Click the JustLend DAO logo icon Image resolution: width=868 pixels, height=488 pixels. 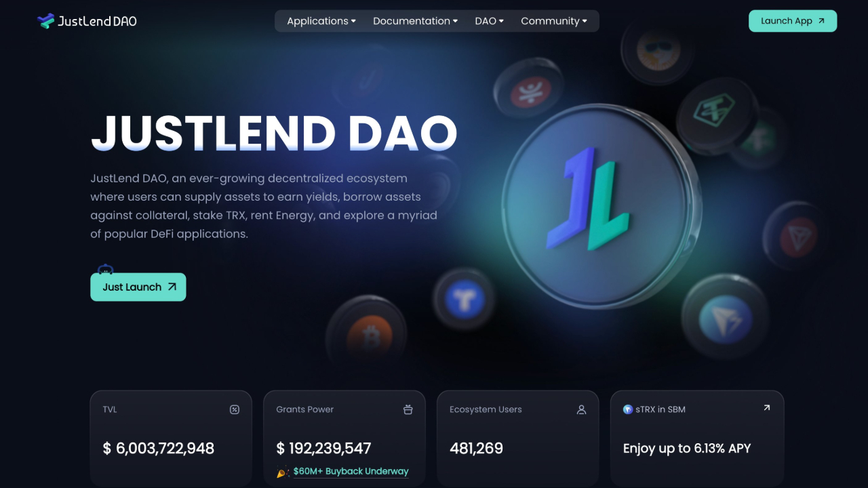pos(45,21)
